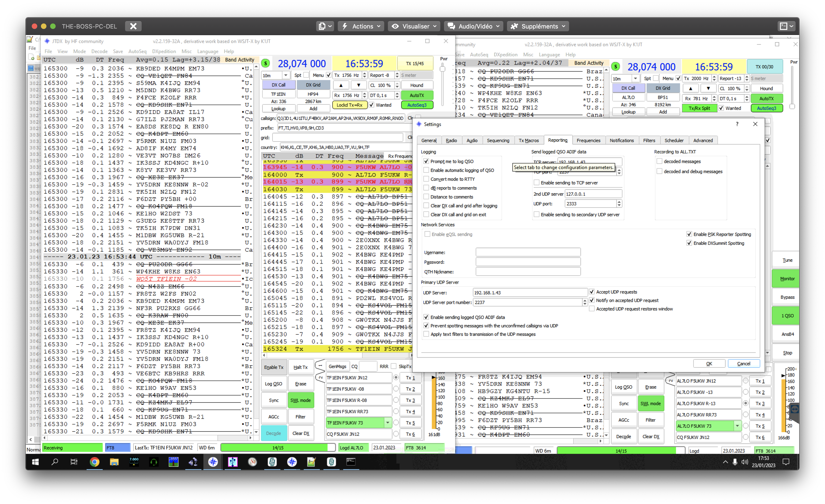Open the antenna tower app in taskbar
This screenshot has height=504, width=825.
[x=173, y=462]
